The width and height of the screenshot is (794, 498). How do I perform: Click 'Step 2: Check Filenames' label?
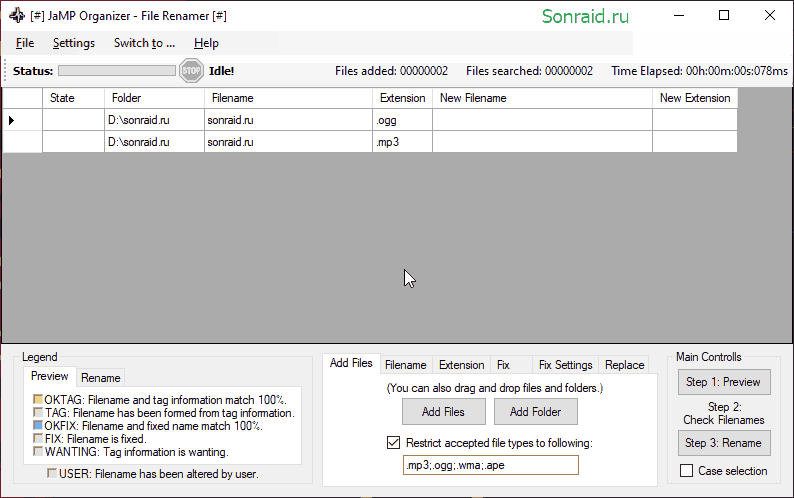click(724, 413)
